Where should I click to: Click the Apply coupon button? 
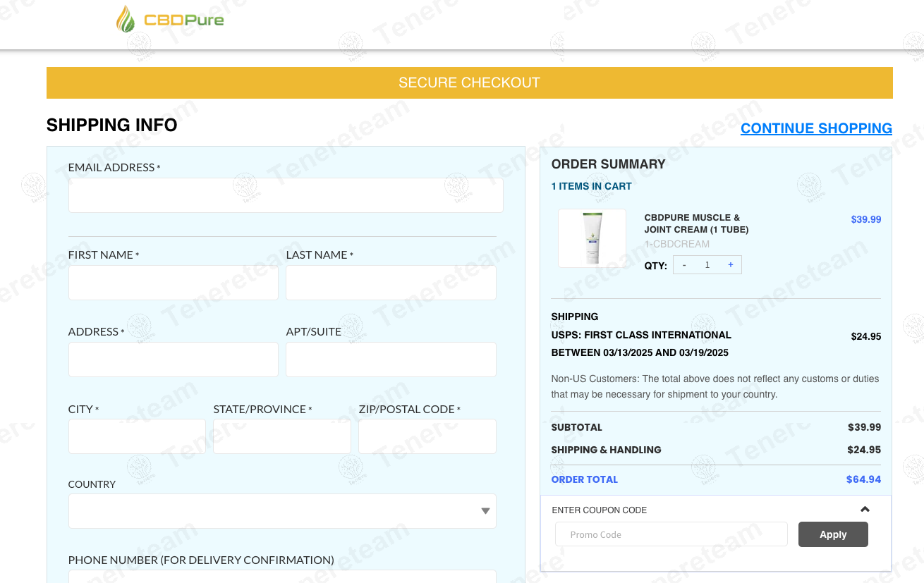pyautogui.click(x=832, y=534)
